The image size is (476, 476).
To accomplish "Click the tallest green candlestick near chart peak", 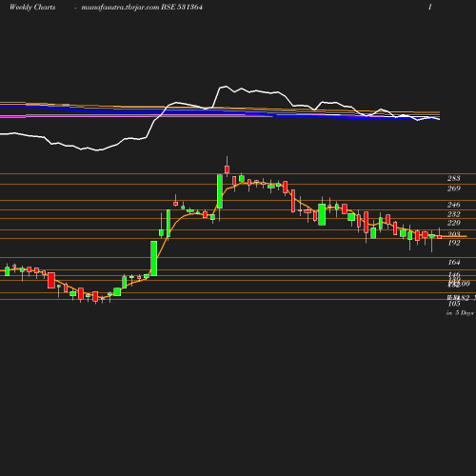I will coord(220,191).
